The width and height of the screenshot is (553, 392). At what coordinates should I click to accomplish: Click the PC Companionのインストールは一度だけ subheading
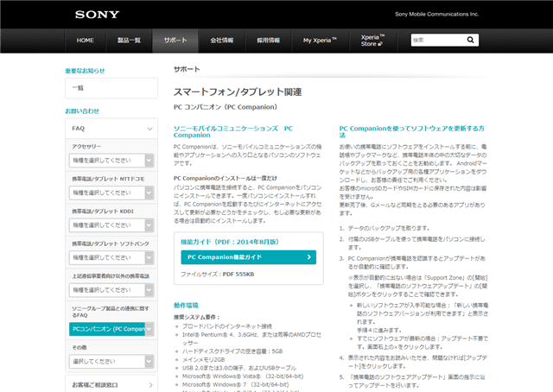click(x=226, y=179)
